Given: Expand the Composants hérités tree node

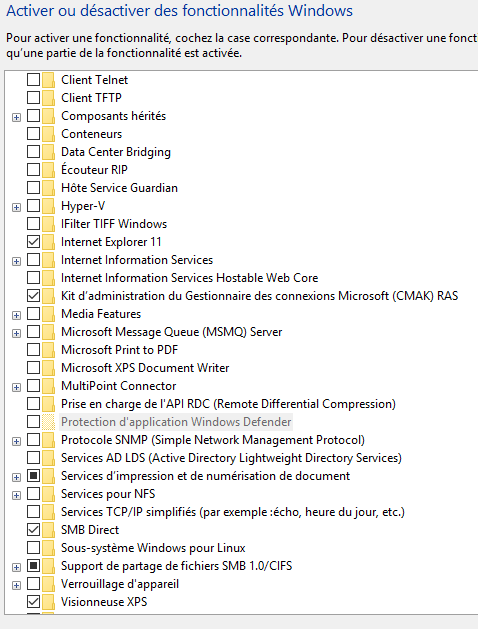Looking at the screenshot, I should (x=16, y=118).
